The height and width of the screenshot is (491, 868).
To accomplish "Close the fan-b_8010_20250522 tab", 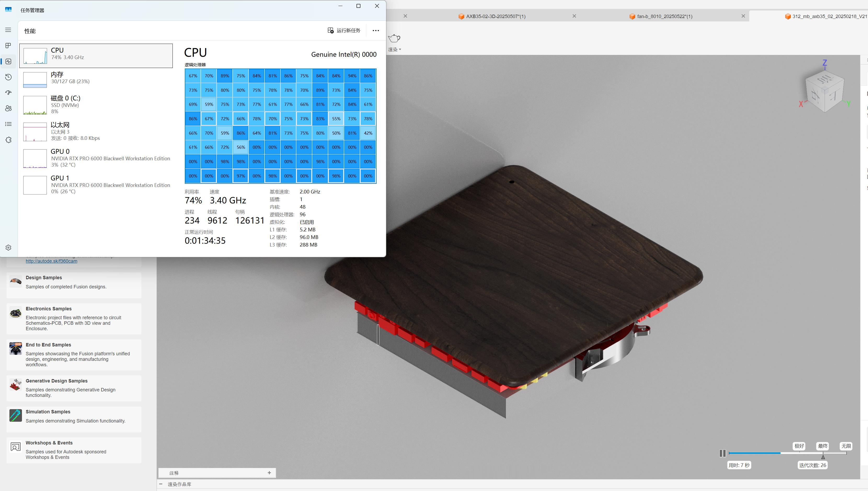I will tap(743, 16).
